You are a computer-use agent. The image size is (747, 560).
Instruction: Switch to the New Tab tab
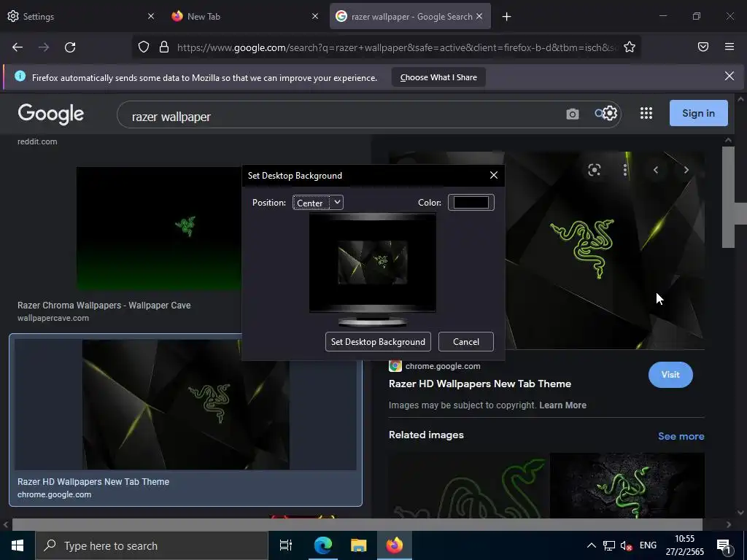pyautogui.click(x=237, y=16)
